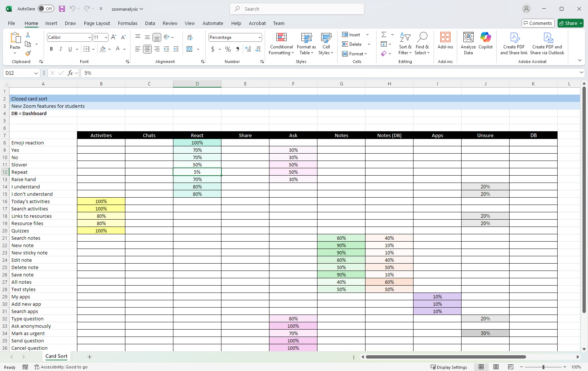Open the Insert ribbon tab
Viewport: 588px width, 371px height.
click(x=51, y=23)
